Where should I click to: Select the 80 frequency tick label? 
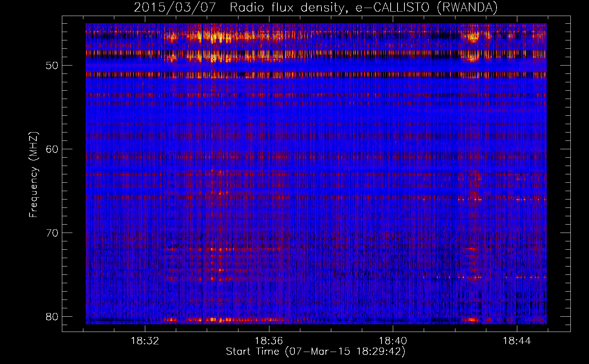pos(52,317)
